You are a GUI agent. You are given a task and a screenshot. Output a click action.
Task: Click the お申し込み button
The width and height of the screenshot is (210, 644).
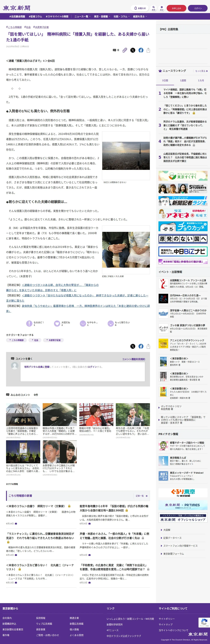(x=176, y=8)
